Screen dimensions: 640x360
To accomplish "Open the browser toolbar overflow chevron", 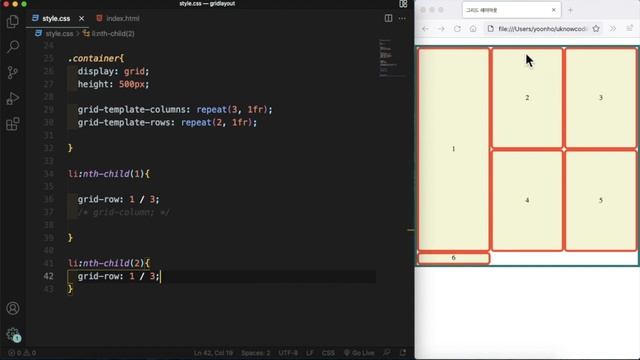I will click(x=613, y=29).
